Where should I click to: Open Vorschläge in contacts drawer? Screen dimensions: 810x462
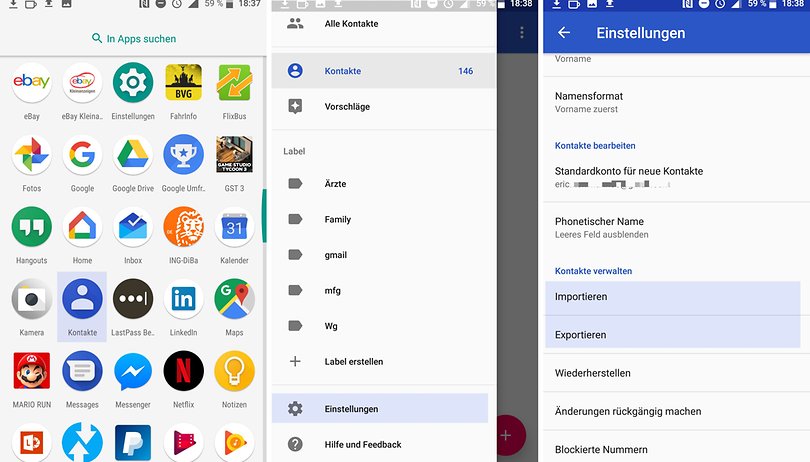(x=383, y=106)
